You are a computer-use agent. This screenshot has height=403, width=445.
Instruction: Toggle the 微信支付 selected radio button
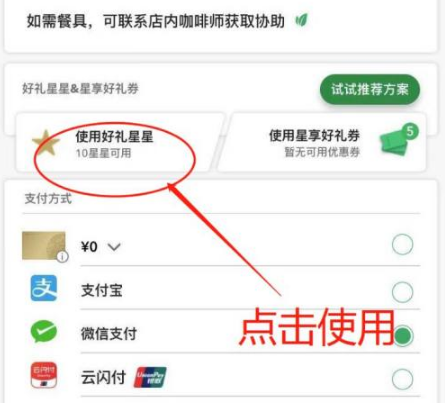pos(403,336)
